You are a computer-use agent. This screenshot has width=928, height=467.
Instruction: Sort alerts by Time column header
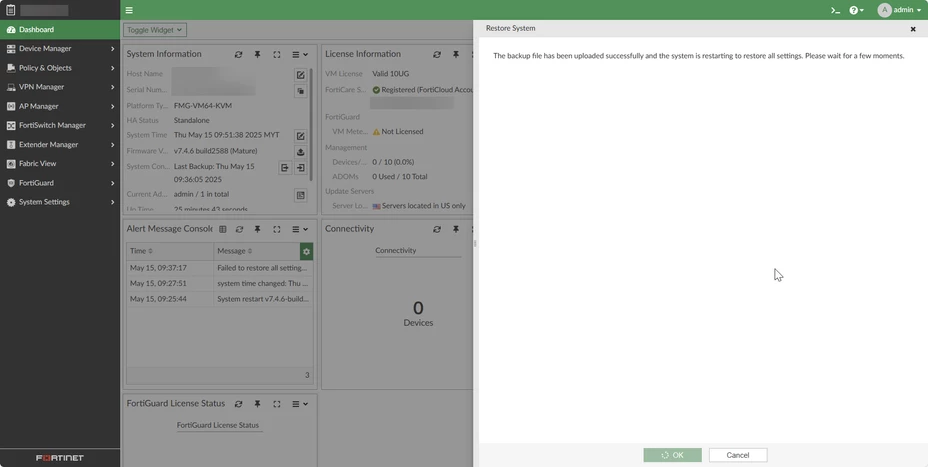(170, 251)
